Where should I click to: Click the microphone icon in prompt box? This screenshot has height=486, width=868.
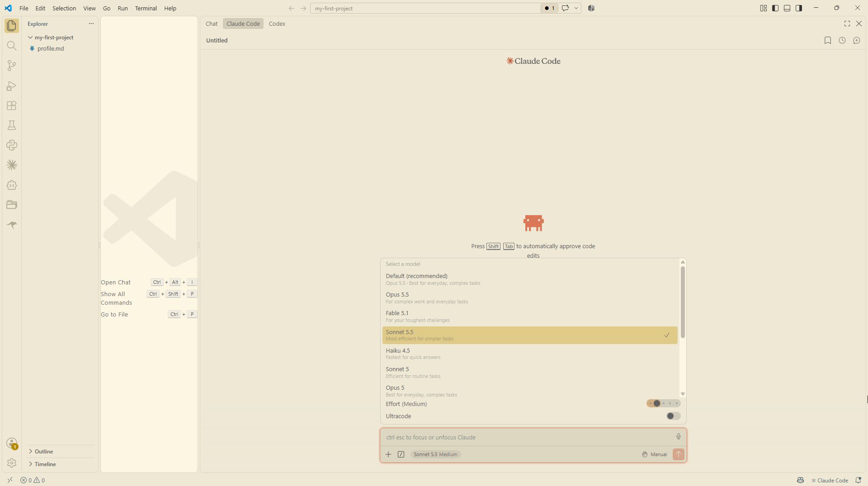pos(678,437)
